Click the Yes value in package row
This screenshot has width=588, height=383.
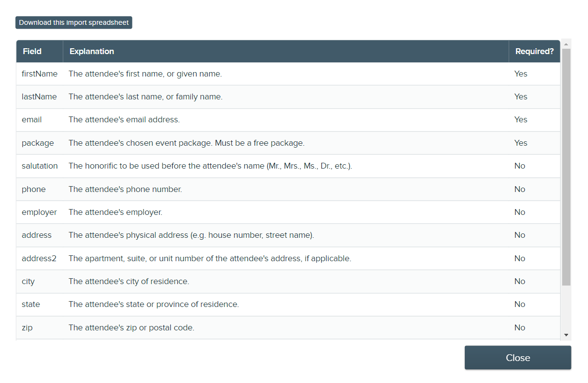point(521,143)
